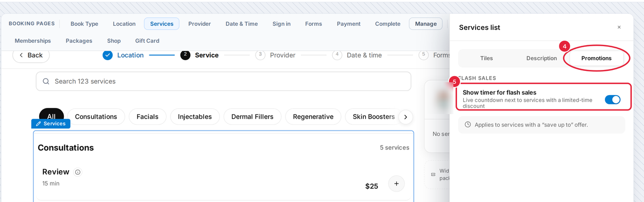This screenshot has width=644, height=202.
Task: Open the Payment page tab
Action: (x=349, y=24)
